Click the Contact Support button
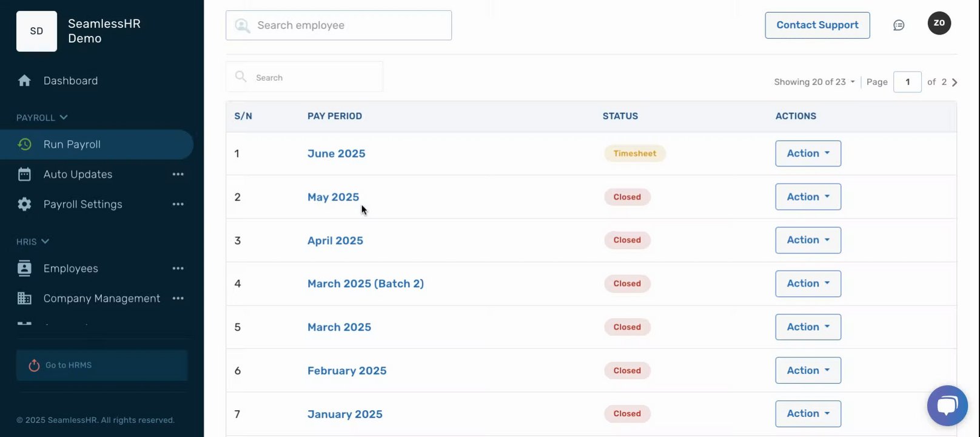The image size is (980, 437). click(817, 25)
